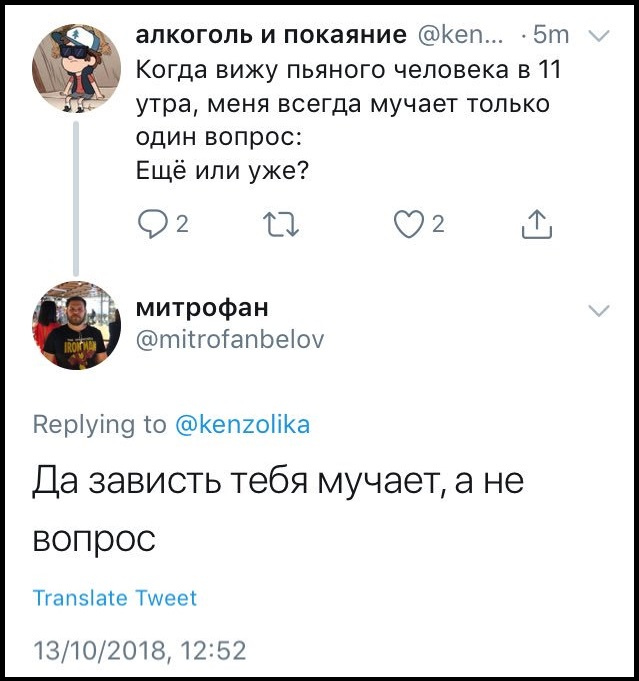Click the 13/10/2018, 12:52 timestamp
Screen dimensions: 639x681
(139, 650)
